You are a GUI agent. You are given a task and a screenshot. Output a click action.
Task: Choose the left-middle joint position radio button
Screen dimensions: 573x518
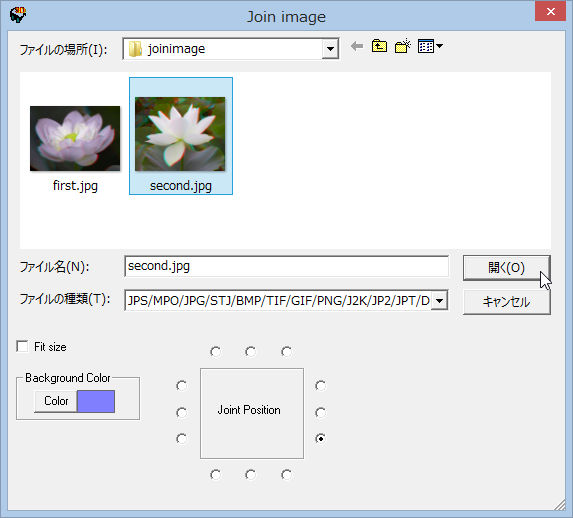pyautogui.click(x=182, y=412)
